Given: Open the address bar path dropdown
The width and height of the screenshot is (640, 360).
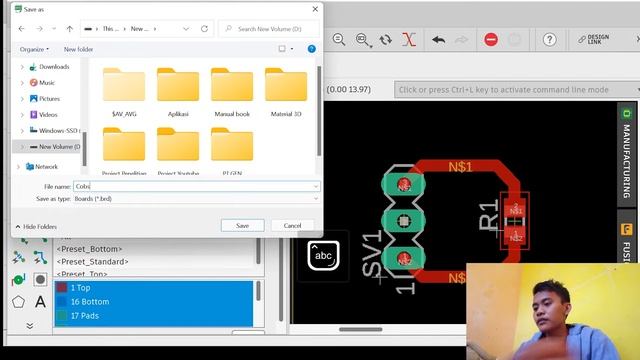Looking at the screenshot, I should point(186,29).
